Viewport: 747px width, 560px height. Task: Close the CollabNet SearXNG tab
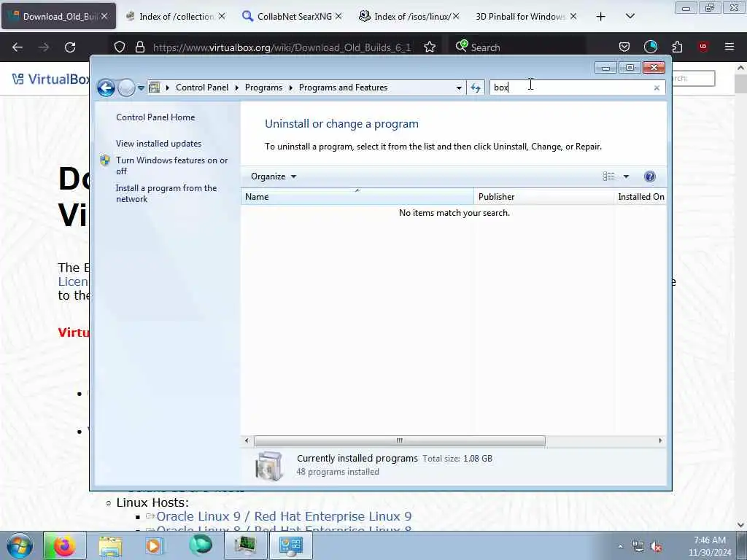[338, 16]
